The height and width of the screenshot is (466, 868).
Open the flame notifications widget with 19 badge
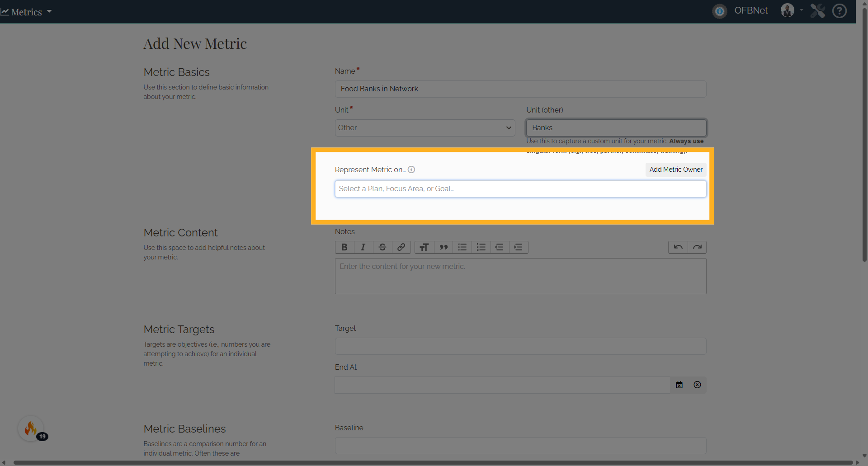pyautogui.click(x=31, y=428)
